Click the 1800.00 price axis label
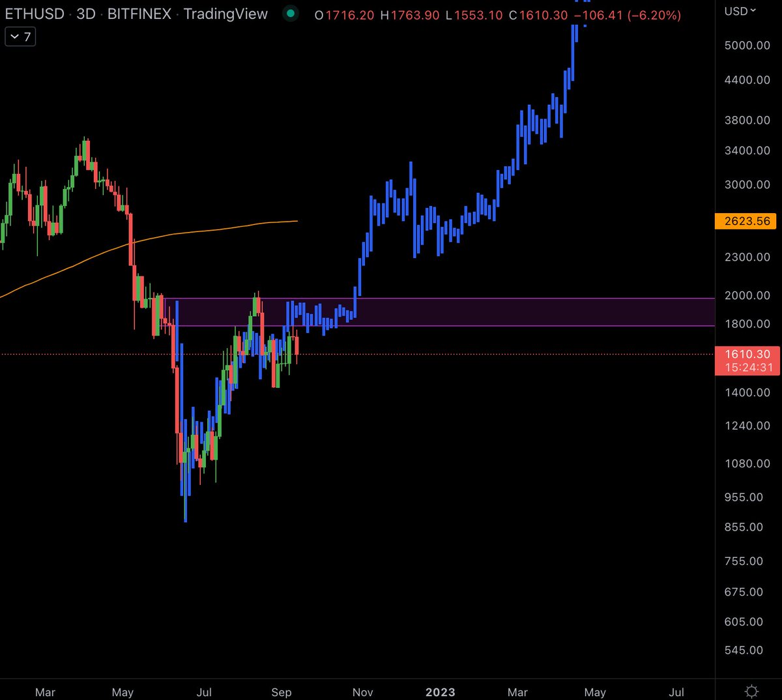 (747, 324)
